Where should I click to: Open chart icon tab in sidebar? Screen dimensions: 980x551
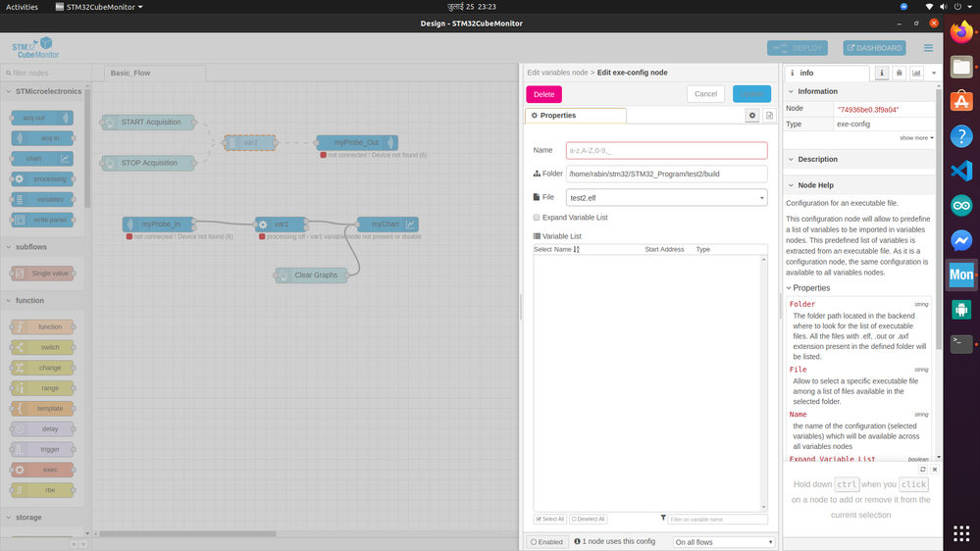[916, 74]
